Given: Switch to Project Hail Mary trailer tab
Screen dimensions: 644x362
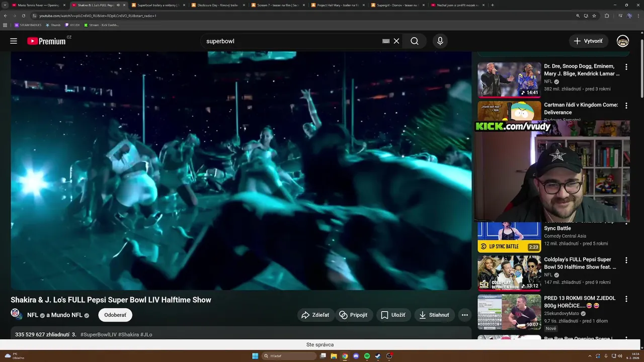Looking at the screenshot, I should [339, 5].
